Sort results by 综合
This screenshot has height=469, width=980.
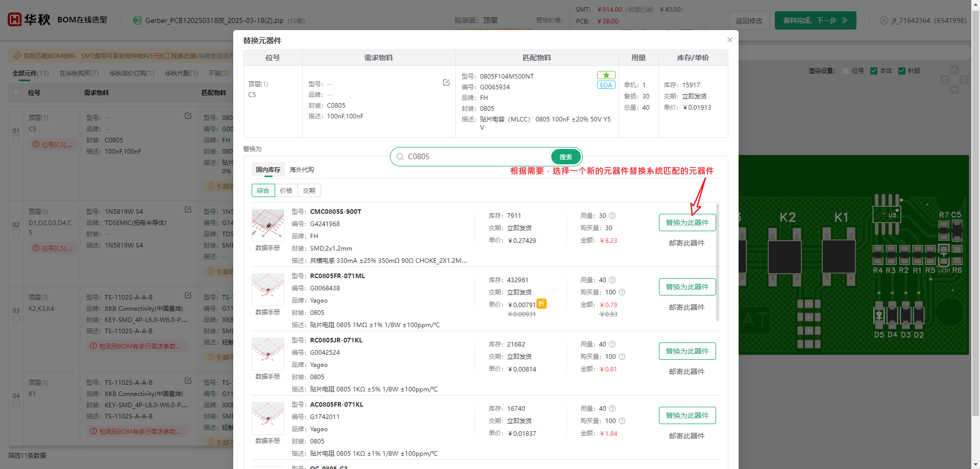point(263,190)
